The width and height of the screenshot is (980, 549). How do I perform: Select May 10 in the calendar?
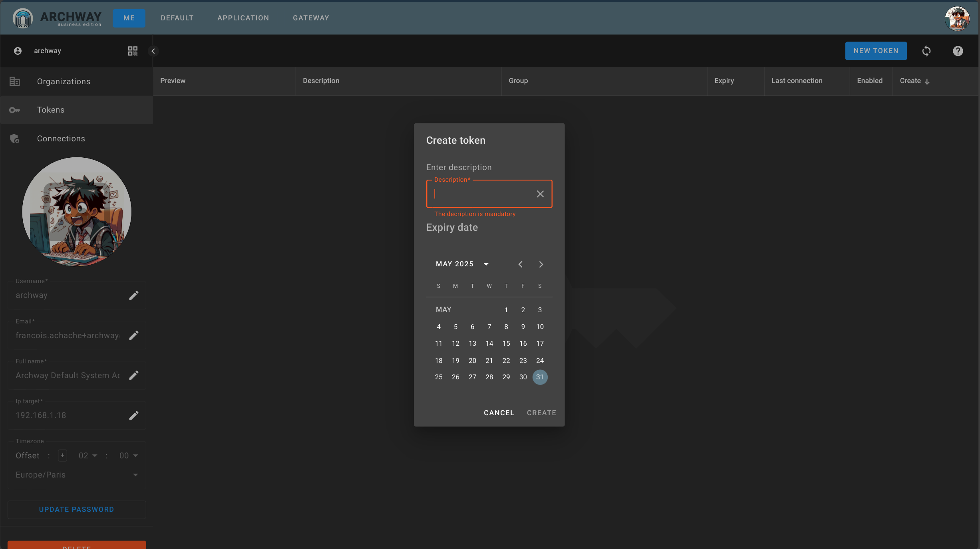(540, 327)
